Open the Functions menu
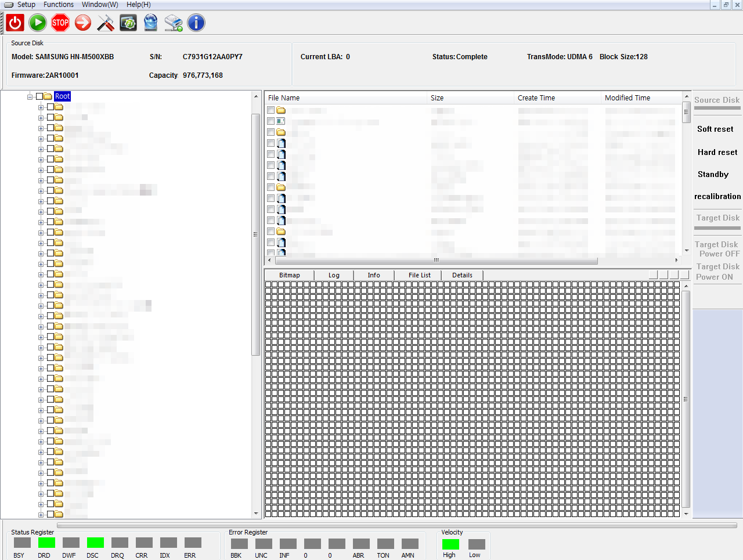Screen dimensions: 743x560 [x=59, y=5]
